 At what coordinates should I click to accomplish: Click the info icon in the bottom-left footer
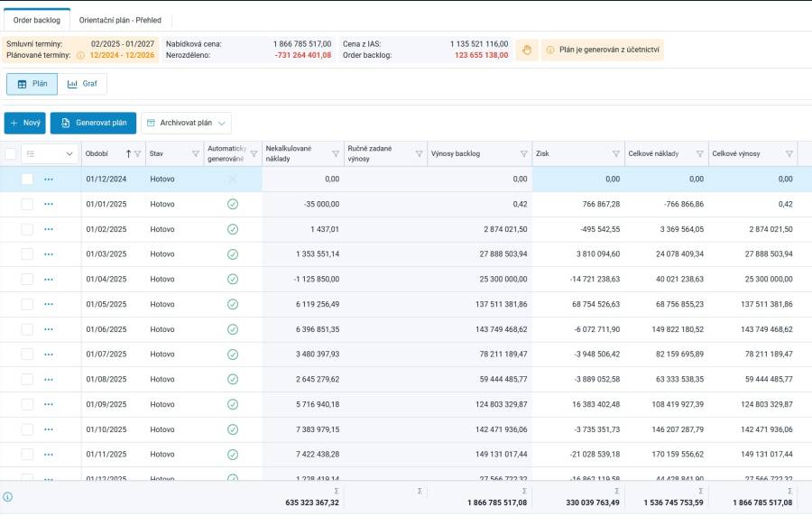pos(8,497)
